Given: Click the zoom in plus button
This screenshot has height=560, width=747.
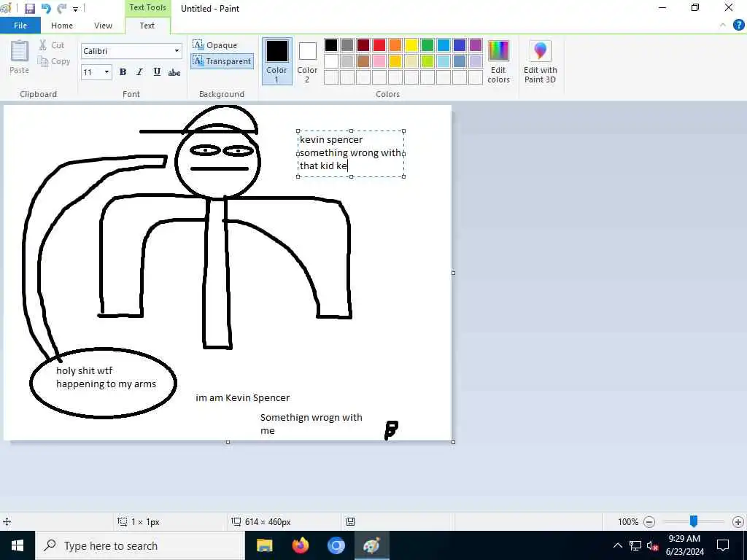Looking at the screenshot, I should pos(738,522).
